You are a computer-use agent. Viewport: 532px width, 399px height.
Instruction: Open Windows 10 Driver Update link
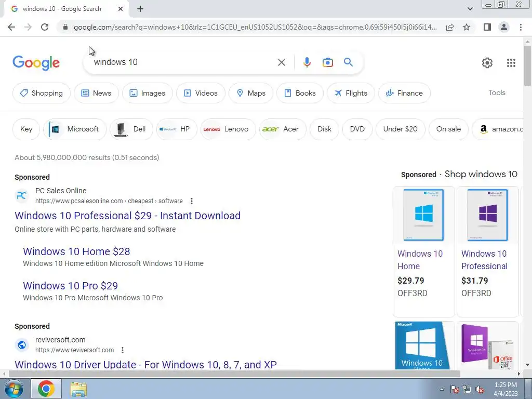pos(145,364)
